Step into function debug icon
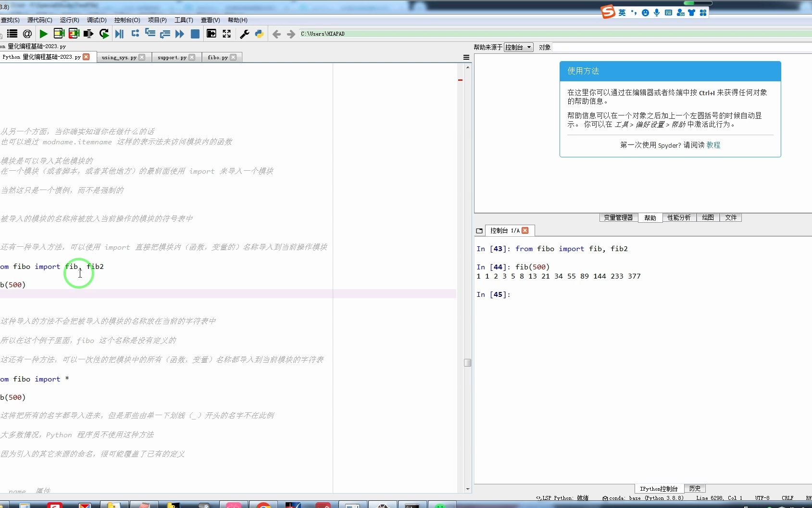 150,34
